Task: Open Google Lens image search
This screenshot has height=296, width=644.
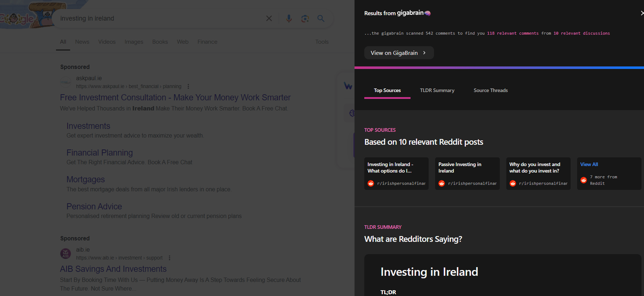Action: click(305, 18)
